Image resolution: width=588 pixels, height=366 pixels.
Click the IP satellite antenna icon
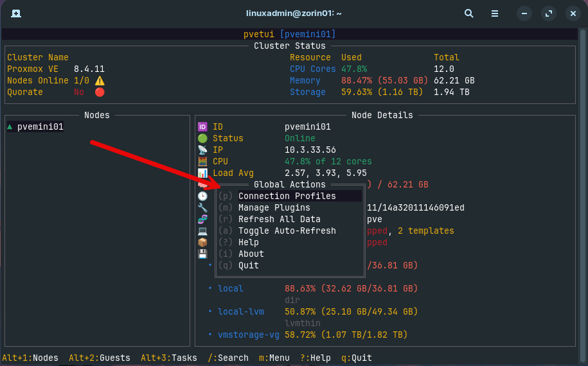(x=202, y=150)
